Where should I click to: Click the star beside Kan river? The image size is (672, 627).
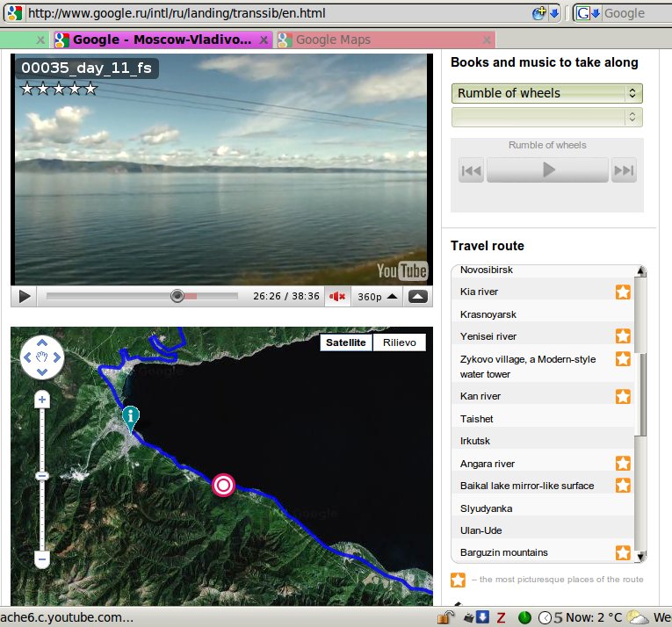(623, 396)
